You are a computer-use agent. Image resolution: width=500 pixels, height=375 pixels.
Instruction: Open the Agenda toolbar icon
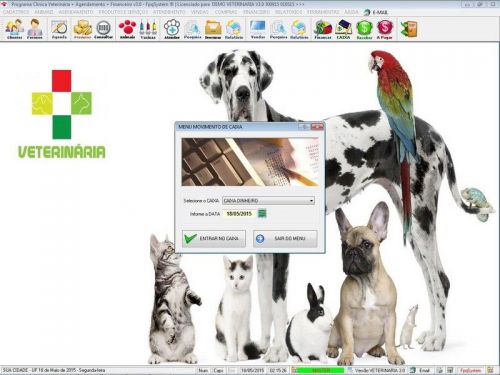(x=59, y=29)
